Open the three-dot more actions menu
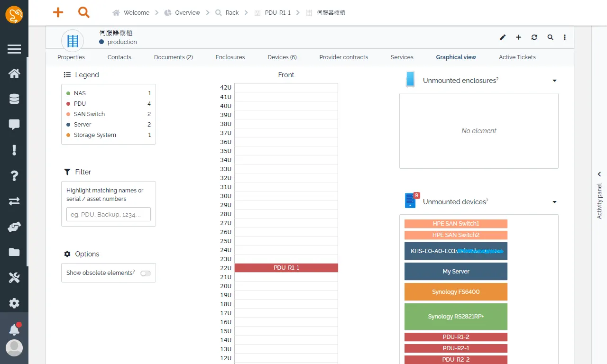The height and width of the screenshot is (364, 607). 565,37
